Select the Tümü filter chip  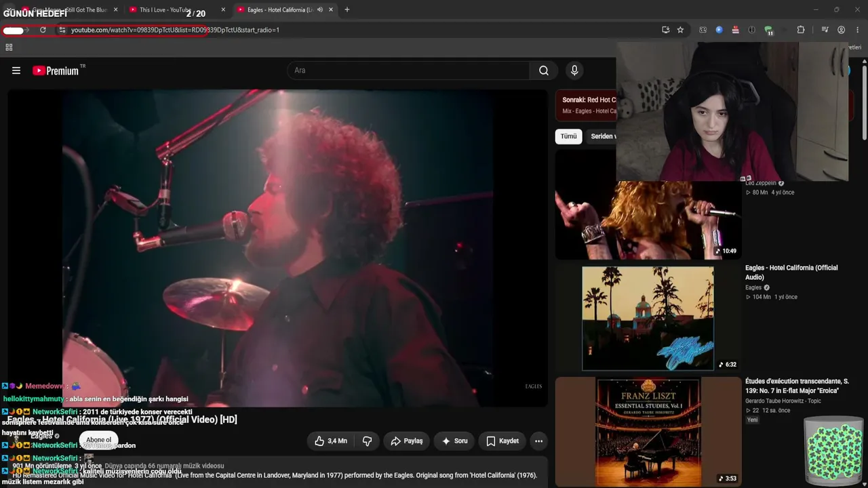(568, 136)
